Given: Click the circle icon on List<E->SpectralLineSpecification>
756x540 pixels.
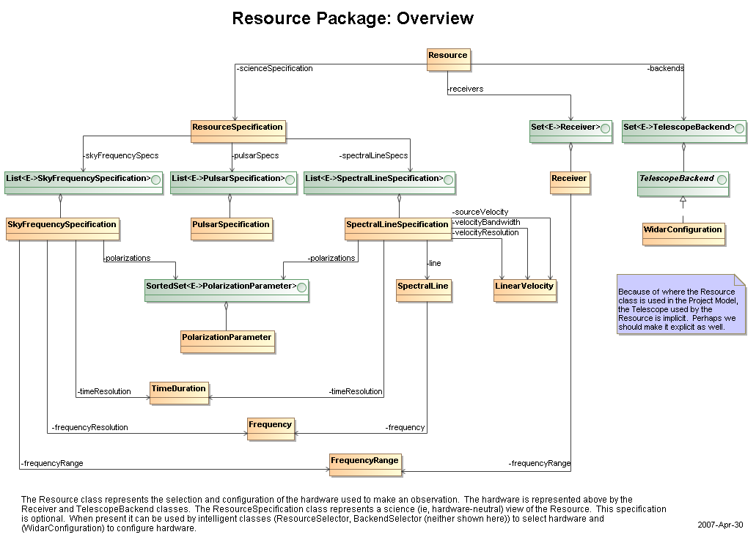Looking at the screenshot, I should point(447,178).
